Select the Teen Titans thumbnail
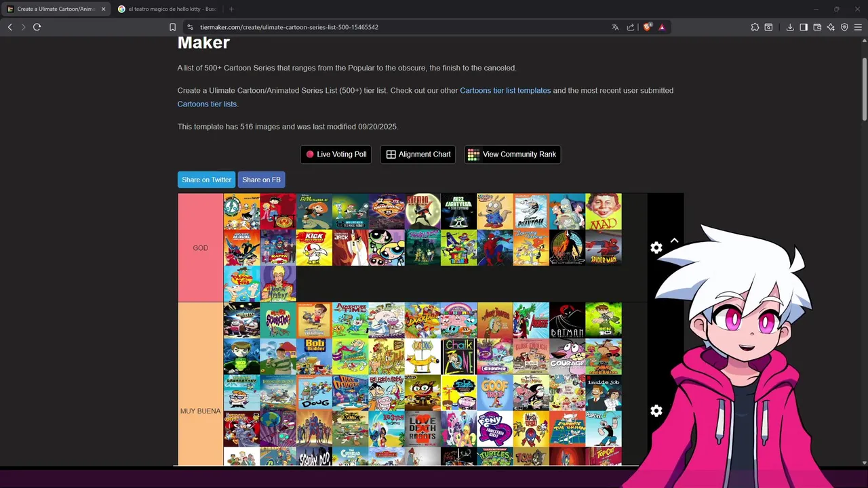 458,247
